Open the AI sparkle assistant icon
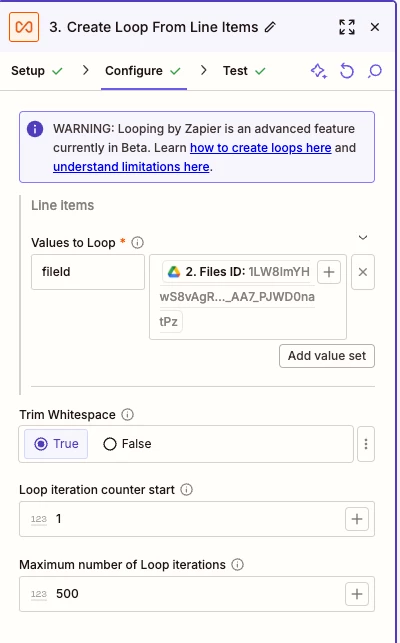Screen dimensions: 400x643 coord(319,71)
